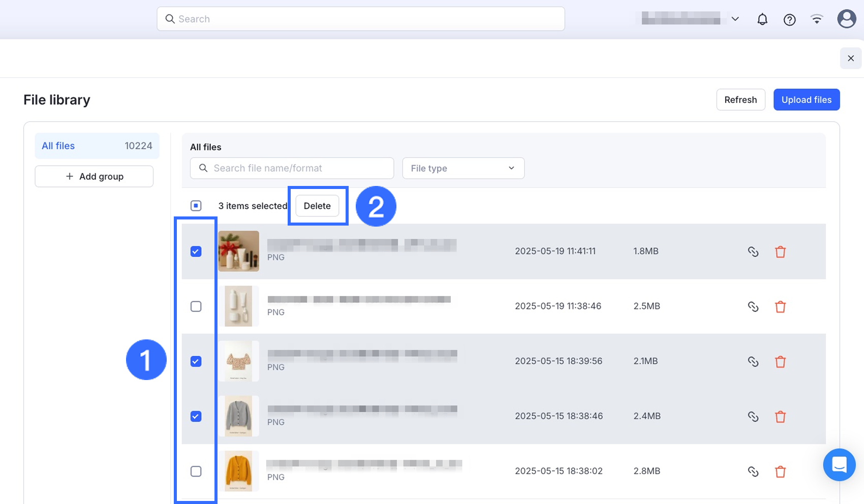Click the Wi-Fi connection status icon
864x504 pixels.
coord(817,19)
